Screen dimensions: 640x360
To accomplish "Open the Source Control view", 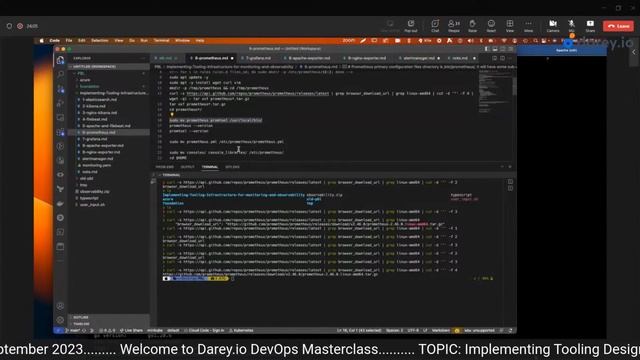I will [60, 89].
